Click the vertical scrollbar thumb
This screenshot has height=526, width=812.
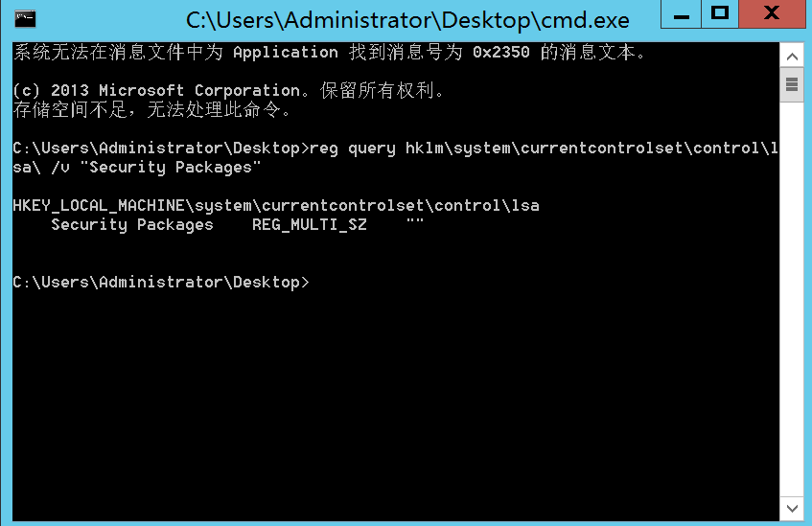792,84
